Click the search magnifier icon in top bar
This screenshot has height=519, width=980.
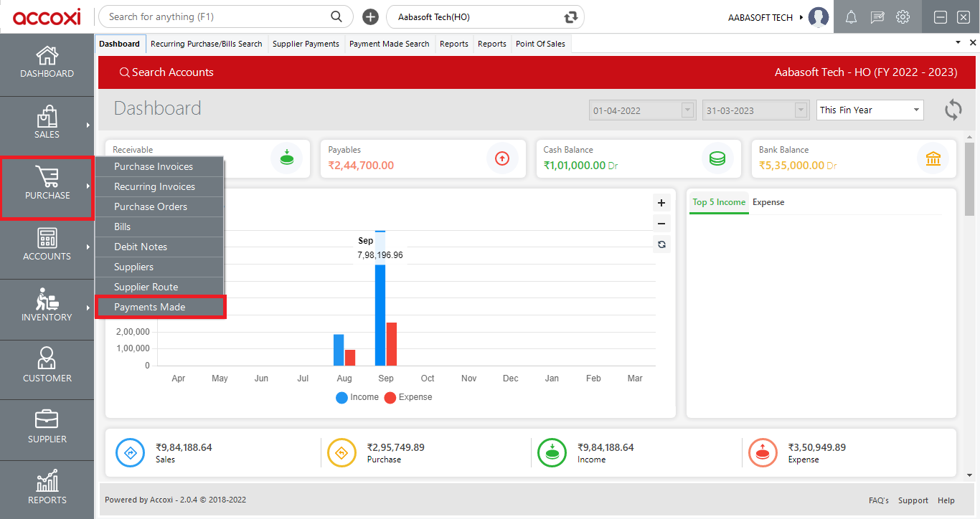coord(336,16)
